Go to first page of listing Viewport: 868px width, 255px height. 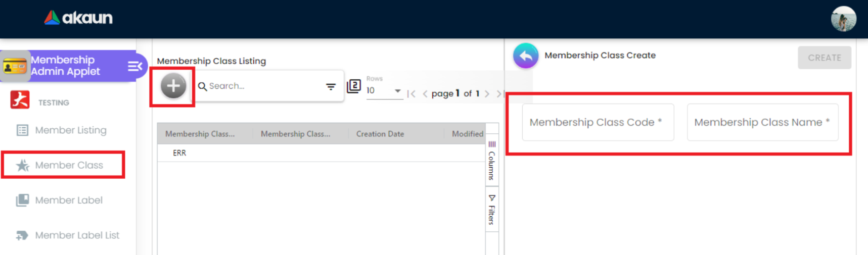[412, 94]
